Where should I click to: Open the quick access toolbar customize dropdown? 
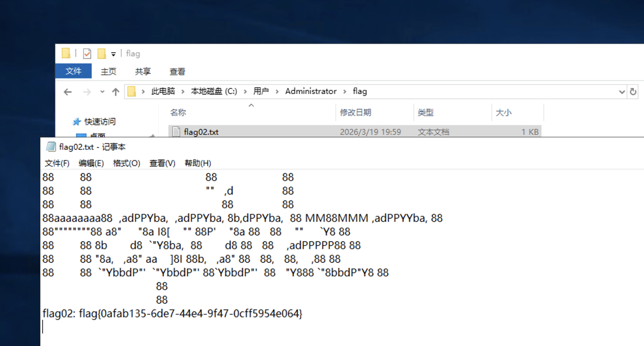pyautogui.click(x=113, y=54)
